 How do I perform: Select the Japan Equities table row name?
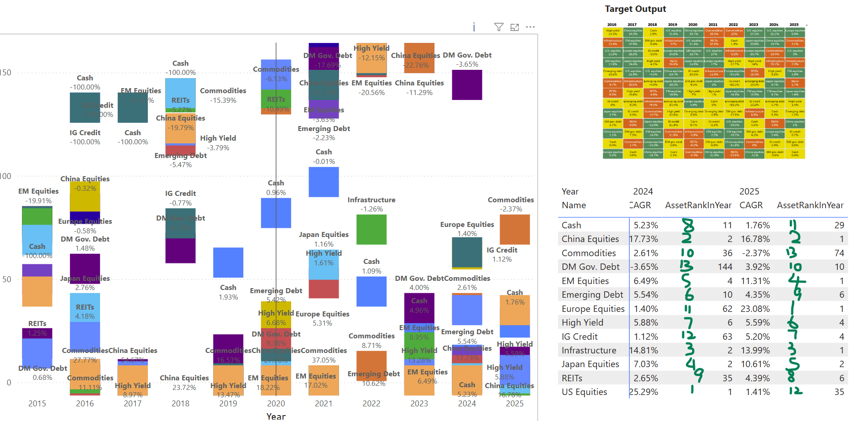[590, 364]
